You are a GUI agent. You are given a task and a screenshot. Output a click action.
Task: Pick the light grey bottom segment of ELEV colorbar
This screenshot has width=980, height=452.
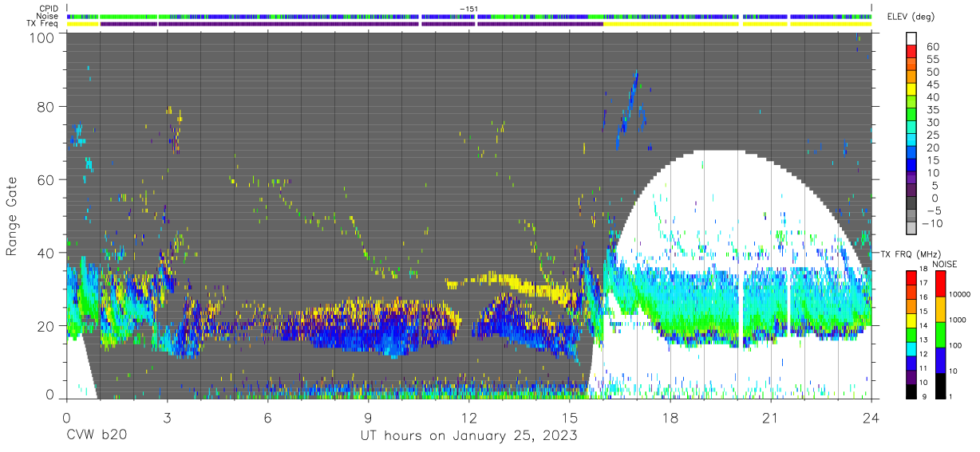coord(912,228)
